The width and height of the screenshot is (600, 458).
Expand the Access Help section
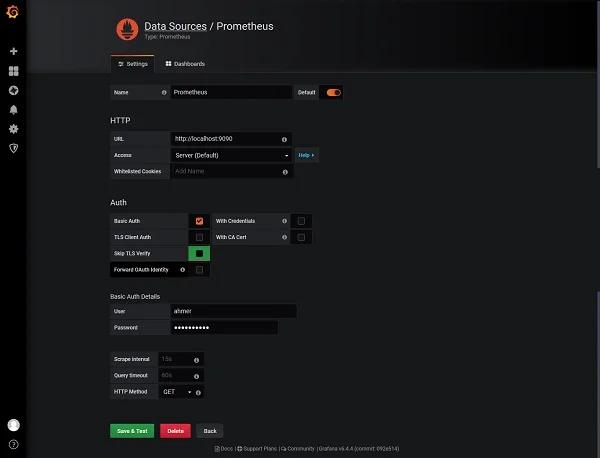(307, 155)
